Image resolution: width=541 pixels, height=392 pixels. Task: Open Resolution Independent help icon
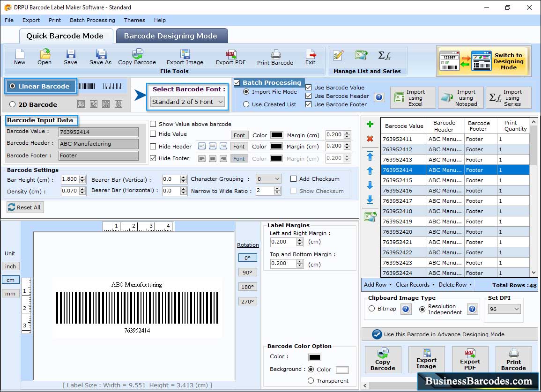point(472,309)
